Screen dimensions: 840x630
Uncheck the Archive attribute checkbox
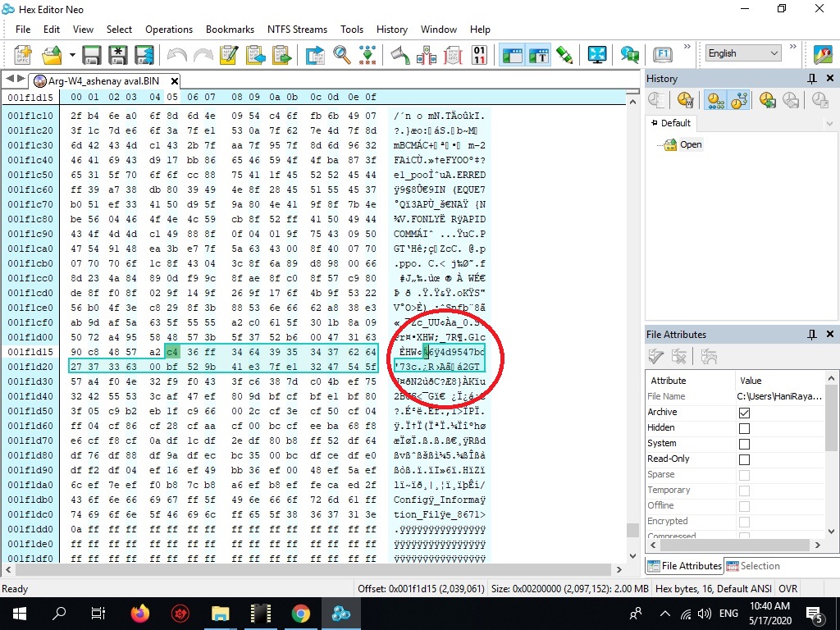click(744, 413)
